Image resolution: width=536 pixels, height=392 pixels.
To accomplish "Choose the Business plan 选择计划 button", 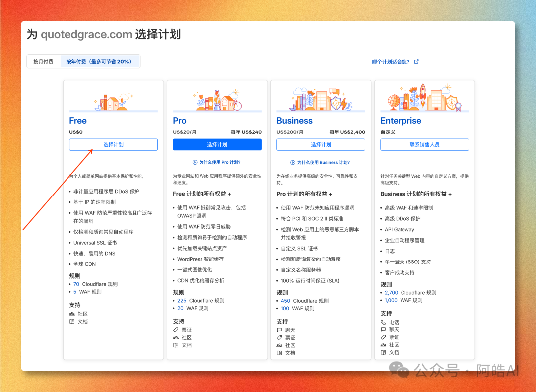I will coord(321,144).
